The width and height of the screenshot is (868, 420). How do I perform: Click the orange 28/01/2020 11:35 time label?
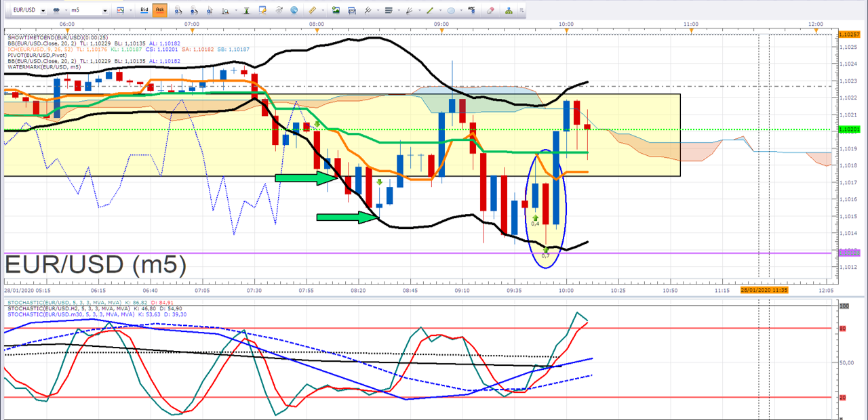point(764,290)
